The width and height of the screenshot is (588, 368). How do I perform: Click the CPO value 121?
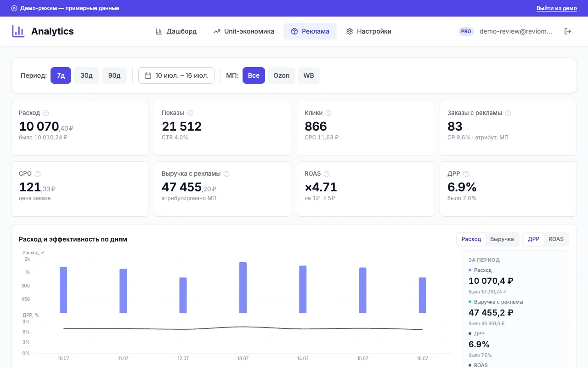pyautogui.click(x=30, y=187)
